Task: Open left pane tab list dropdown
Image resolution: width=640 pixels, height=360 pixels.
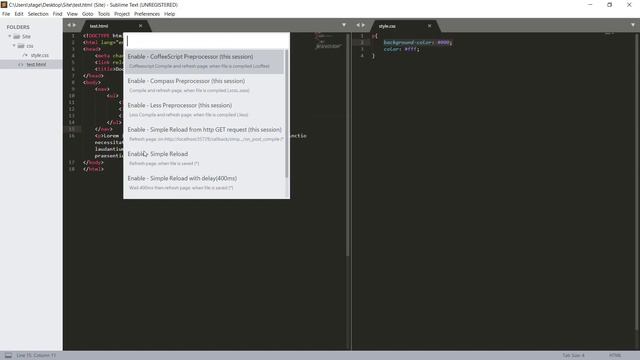Action: click(344, 25)
